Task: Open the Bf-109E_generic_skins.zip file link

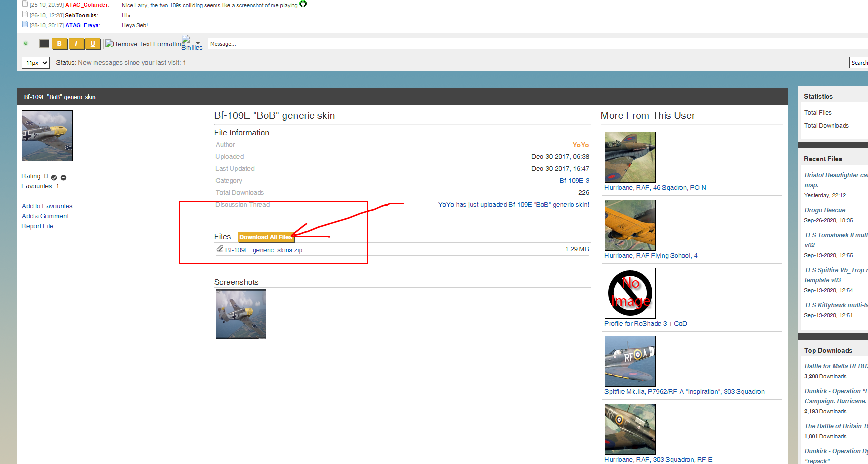Action: coord(264,250)
